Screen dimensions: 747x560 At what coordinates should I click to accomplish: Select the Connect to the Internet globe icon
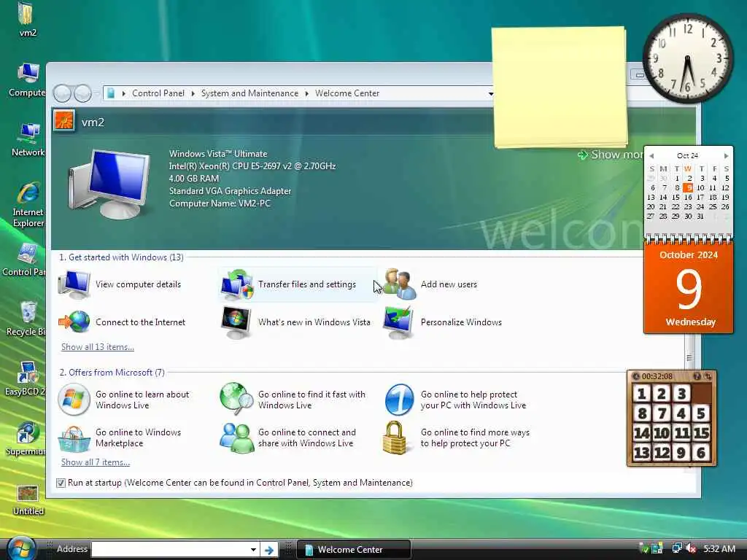point(74,322)
